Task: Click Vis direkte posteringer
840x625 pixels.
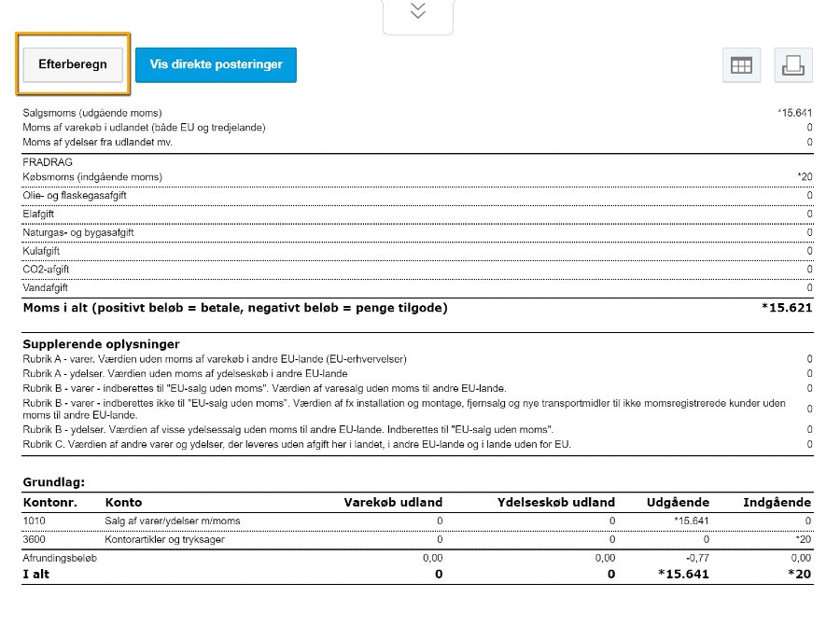Action: pyautogui.click(x=216, y=64)
